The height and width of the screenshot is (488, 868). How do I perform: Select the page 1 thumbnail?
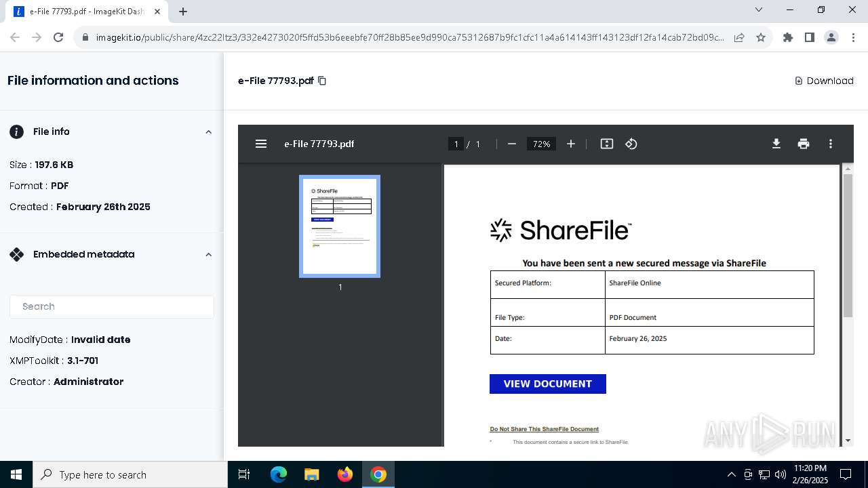point(340,226)
